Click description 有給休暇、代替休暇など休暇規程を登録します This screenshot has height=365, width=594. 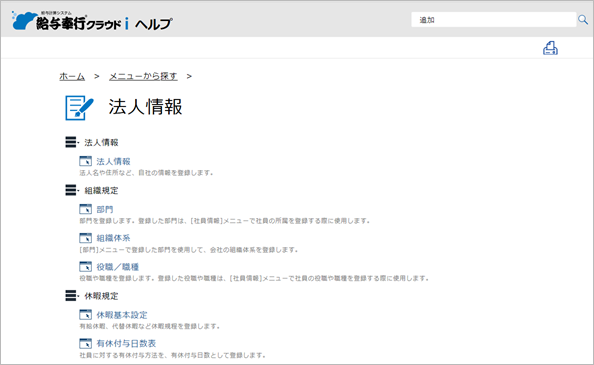click(150, 326)
